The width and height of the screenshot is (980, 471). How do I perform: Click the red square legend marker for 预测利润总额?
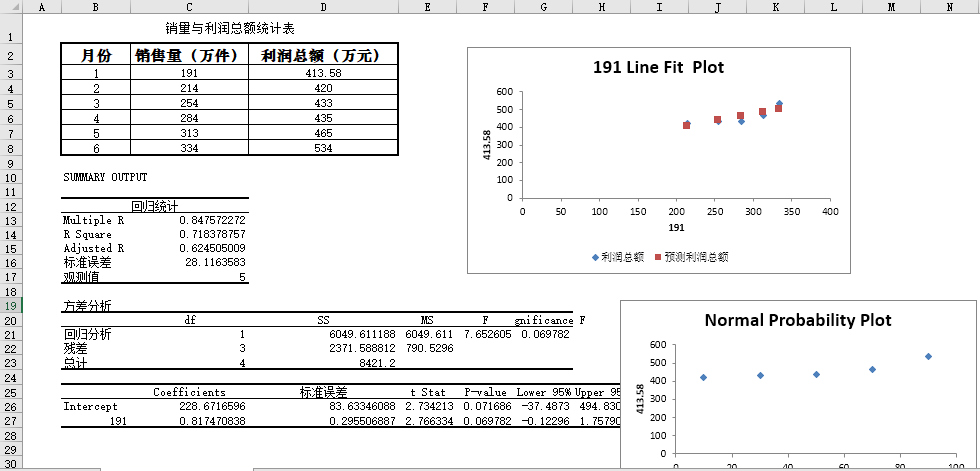tap(657, 257)
